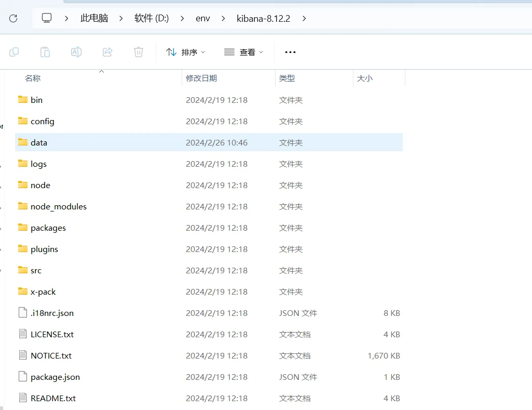Select the .i18nrc.json file name

pos(52,313)
